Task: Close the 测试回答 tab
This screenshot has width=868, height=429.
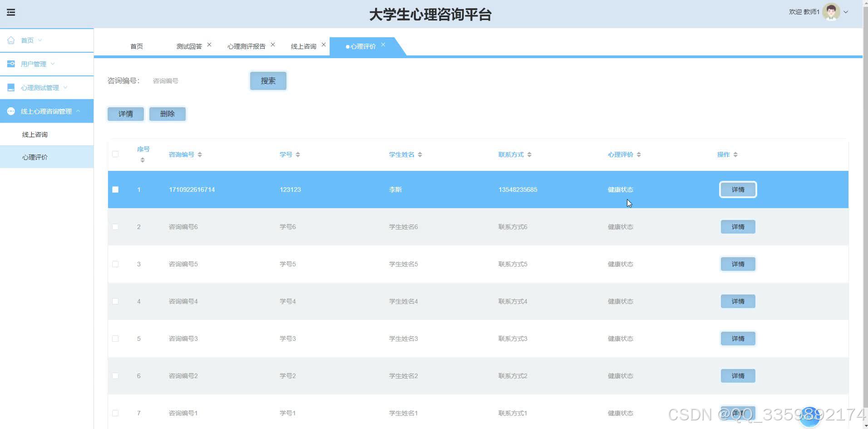Action: [209, 45]
